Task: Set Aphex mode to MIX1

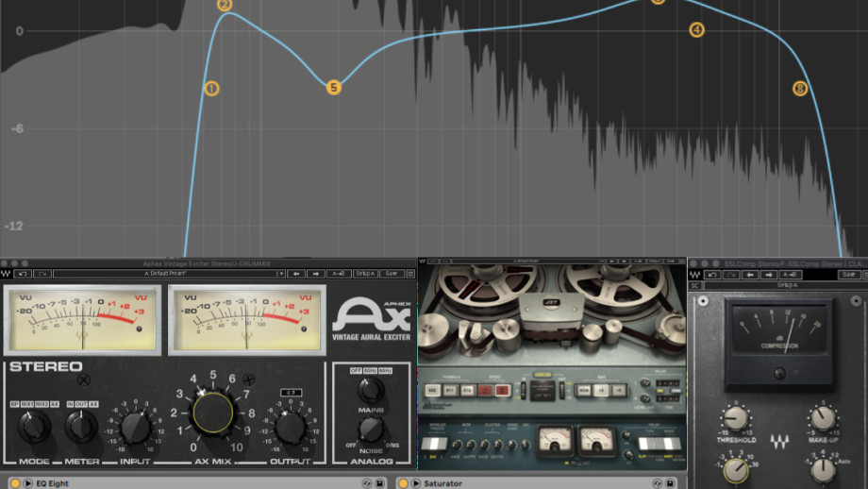Action: click(27, 404)
